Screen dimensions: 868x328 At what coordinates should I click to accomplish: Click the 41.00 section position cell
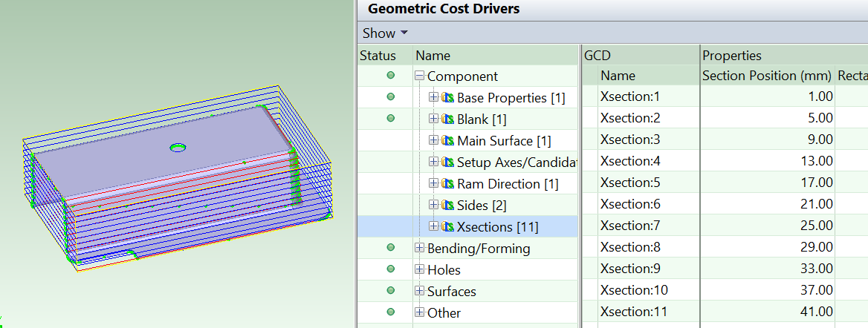817,312
